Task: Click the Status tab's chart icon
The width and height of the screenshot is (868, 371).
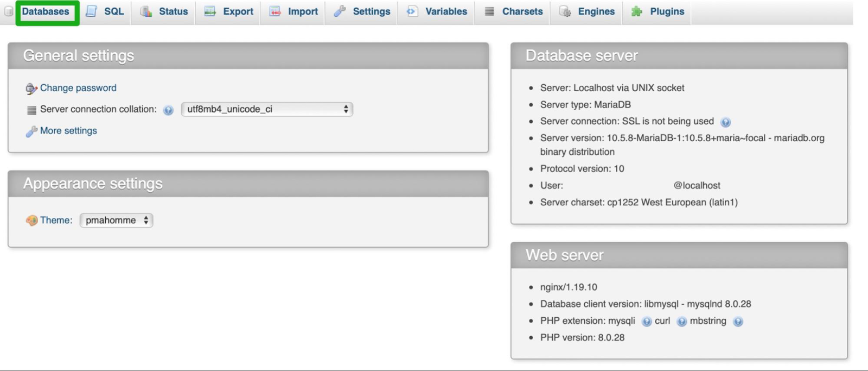Action: click(146, 11)
